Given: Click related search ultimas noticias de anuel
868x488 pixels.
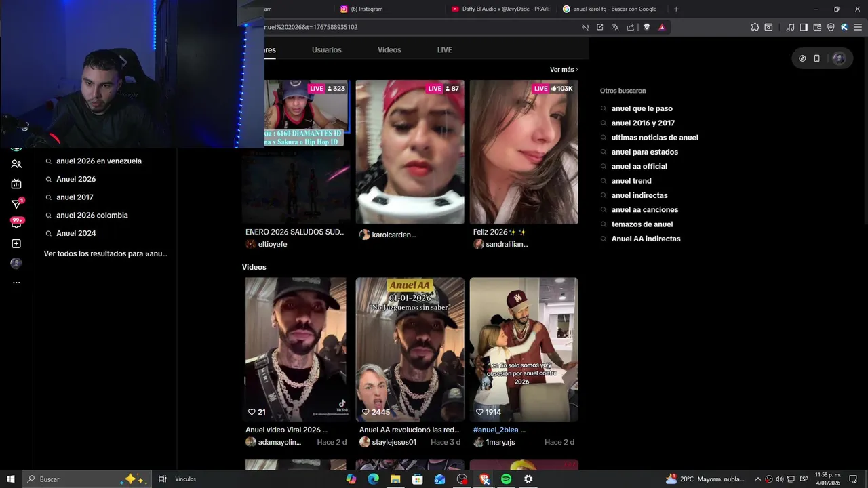Looking at the screenshot, I should (654, 138).
